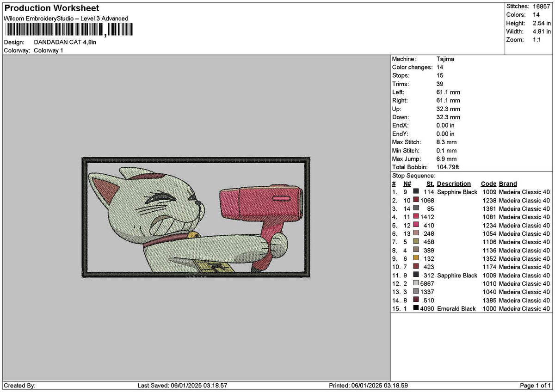Select the dark maroon swatch for code 1385
The height and width of the screenshot is (392, 555).
tap(416, 300)
